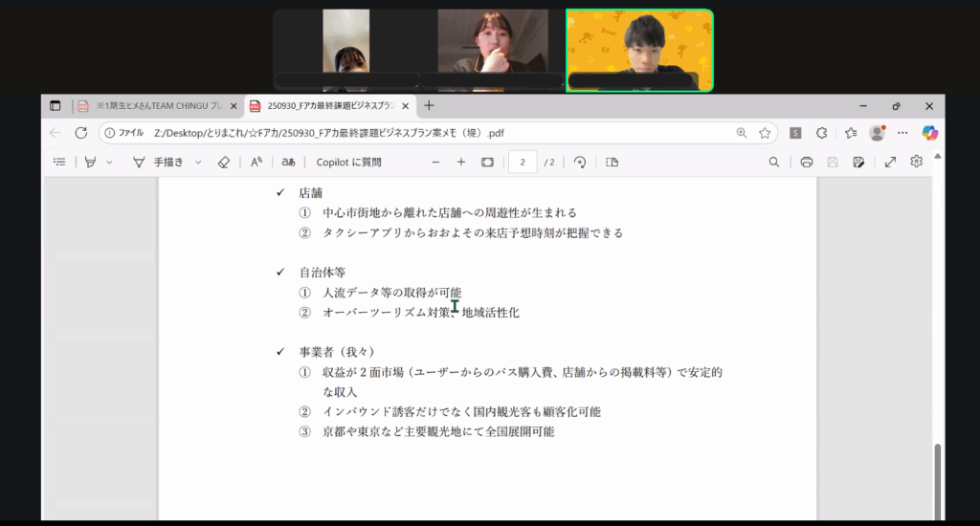Screen dimensions: 980x526
Task: Rotate the PDF page
Action: point(580,163)
